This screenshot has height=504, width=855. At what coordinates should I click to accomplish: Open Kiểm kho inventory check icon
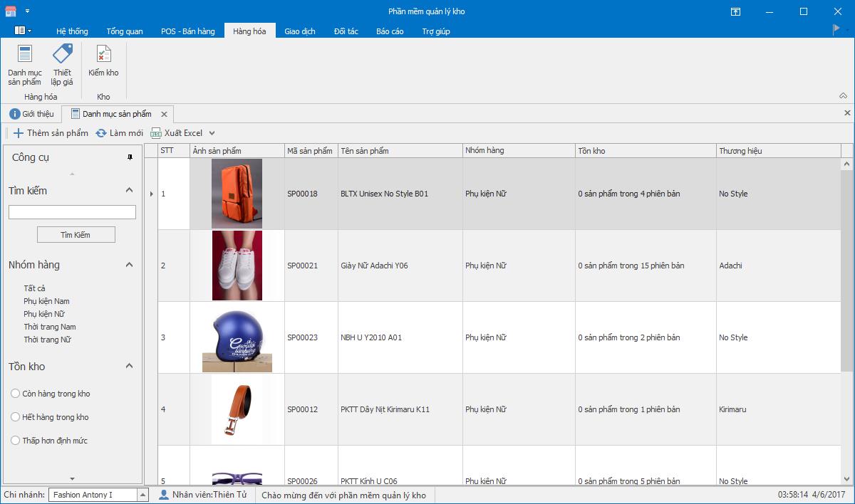pos(103,61)
